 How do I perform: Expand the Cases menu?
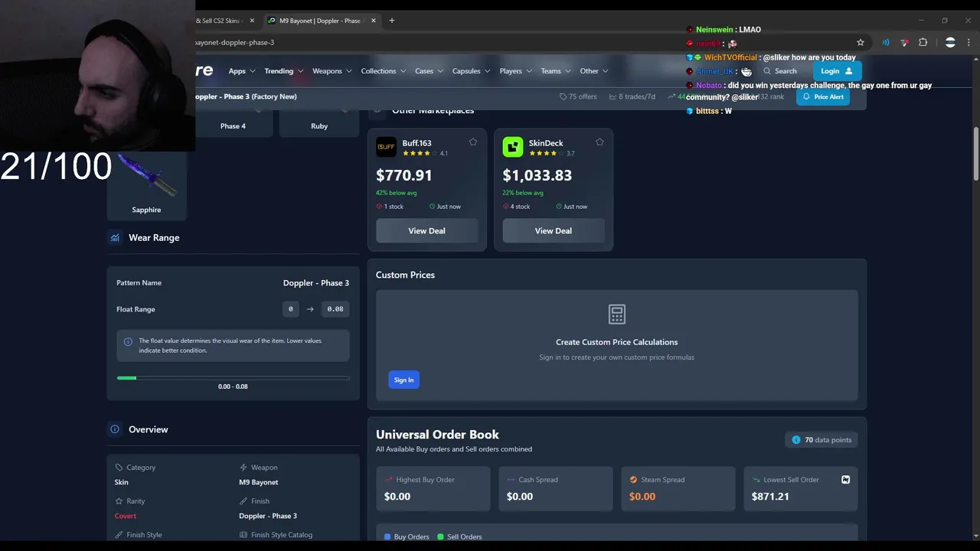click(429, 71)
